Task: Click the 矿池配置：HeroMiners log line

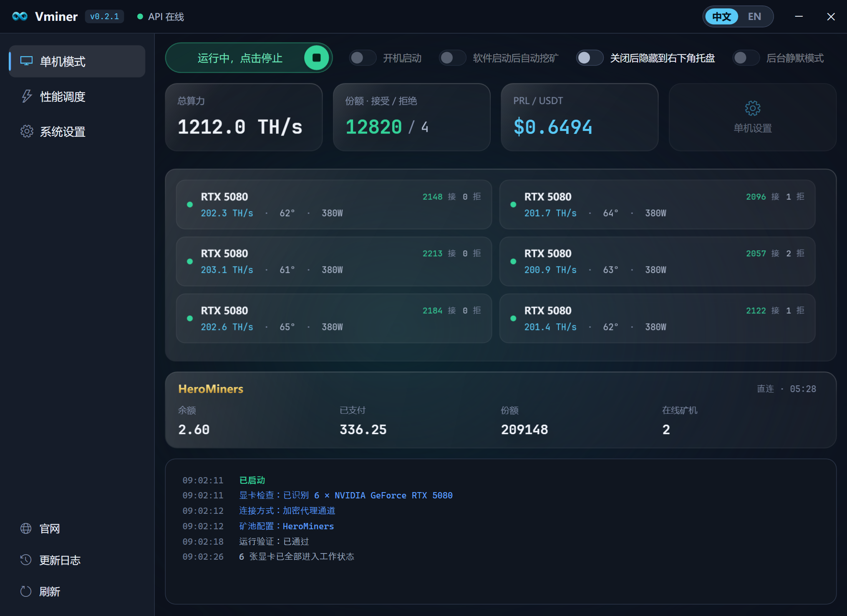Action: (x=286, y=526)
